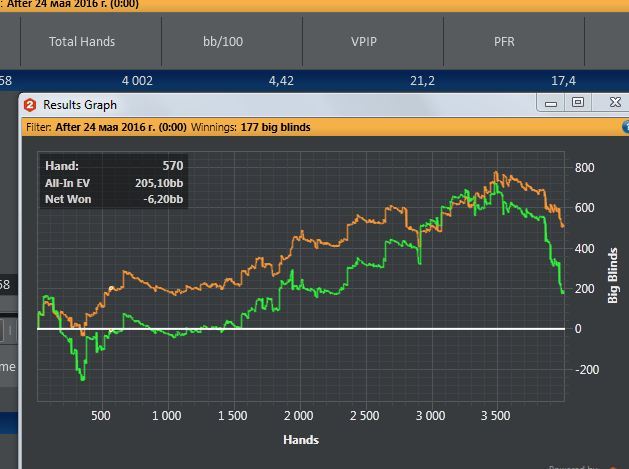The image size is (629, 469).
Task: Click the Hand 570 tooltip value
Action: (x=173, y=166)
